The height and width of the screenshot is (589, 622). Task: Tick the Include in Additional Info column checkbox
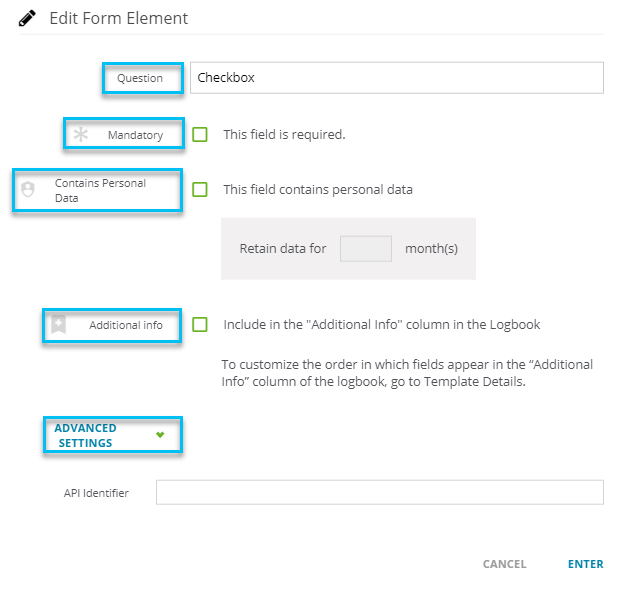[200, 324]
